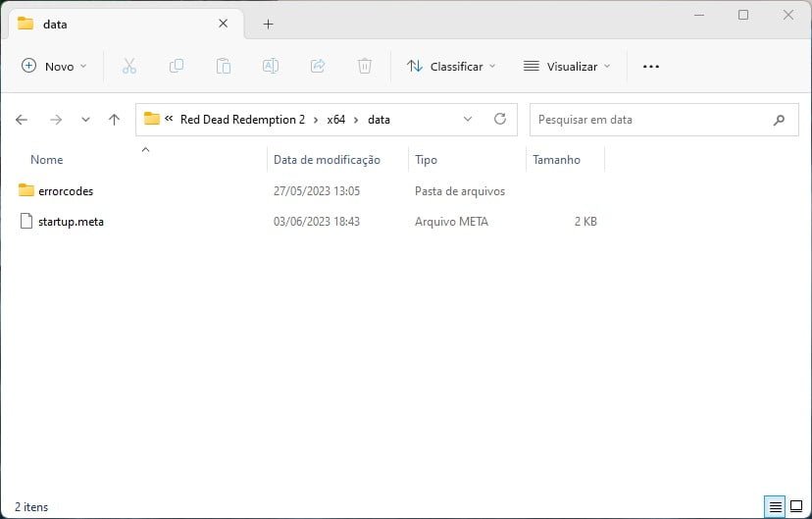This screenshot has width=812, height=519.
Task: Navigate to x64 breadcrumb
Action: pyautogui.click(x=336, y=120)
